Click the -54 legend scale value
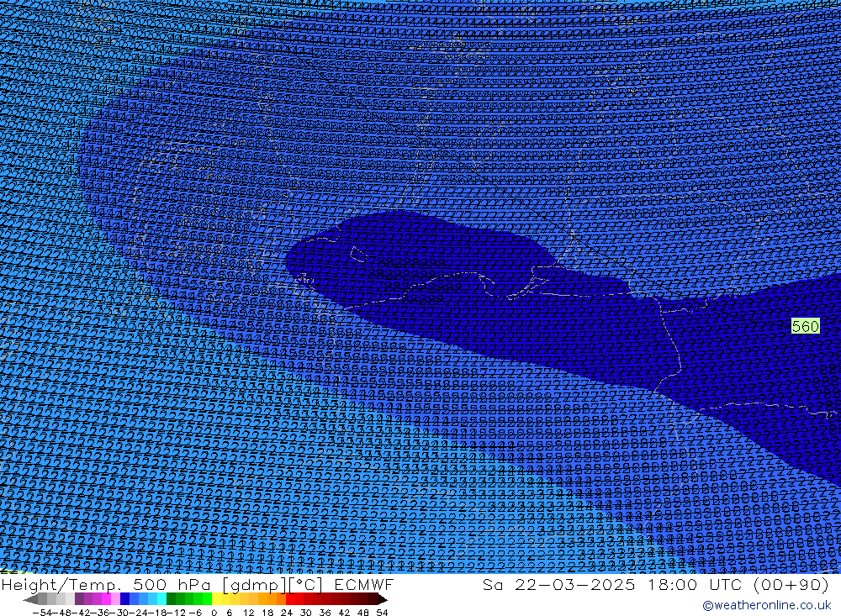This screenshot has height=616, width=841. tap(42, 613)
